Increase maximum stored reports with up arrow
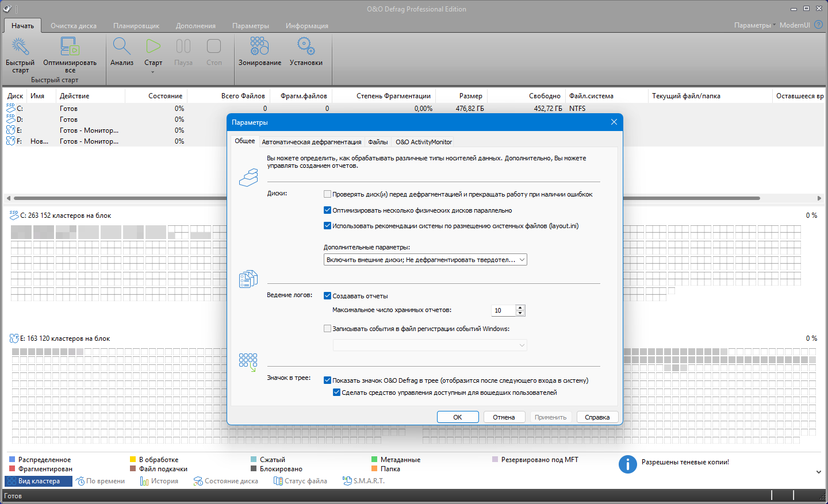The image size is (828, 504). 520,307
